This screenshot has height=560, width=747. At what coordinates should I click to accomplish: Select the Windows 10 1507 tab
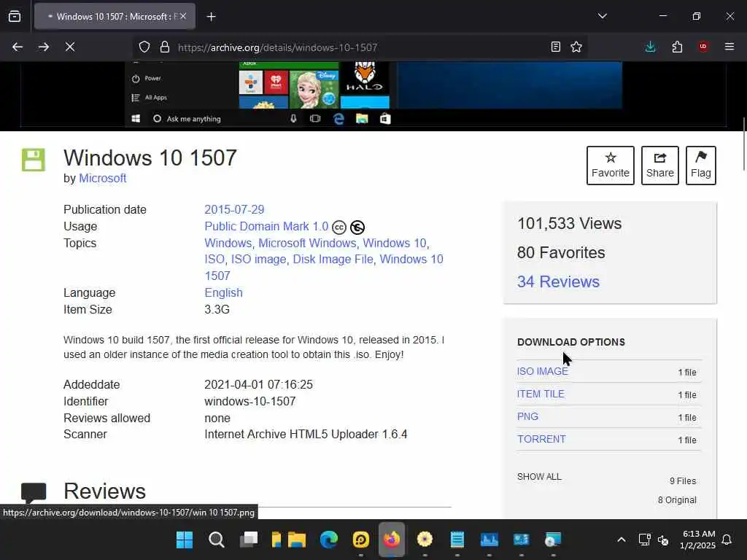pos(115,17)
